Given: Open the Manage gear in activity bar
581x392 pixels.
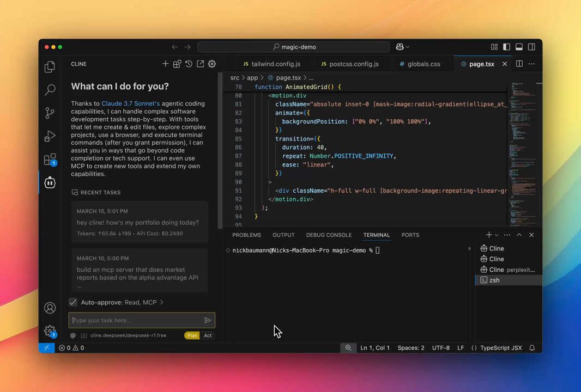Looking at the screenshot, I should tap(50, 331).
